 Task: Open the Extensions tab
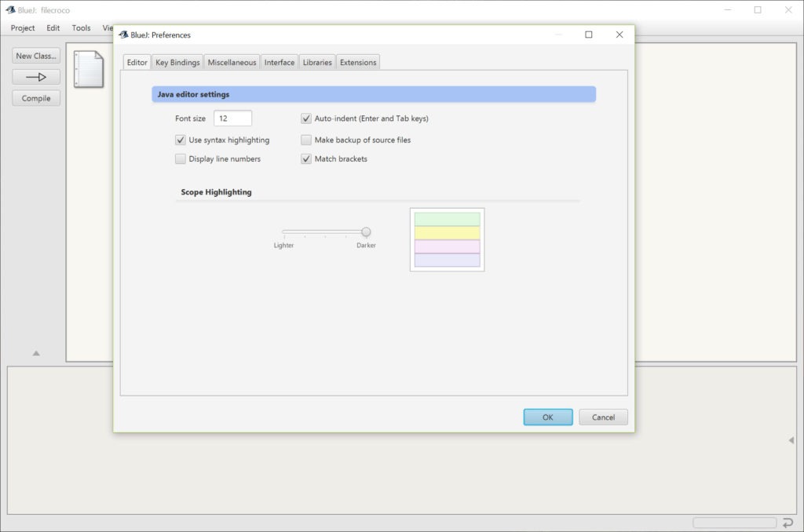tap(358, 62)
